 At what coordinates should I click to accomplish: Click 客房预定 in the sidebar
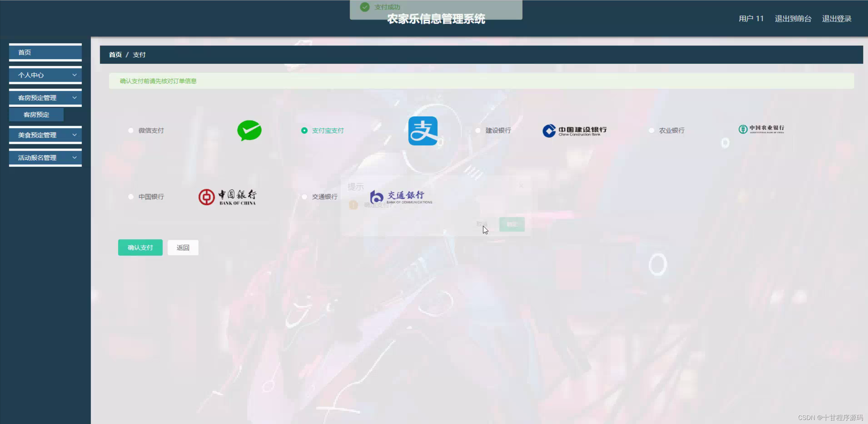(x=36, y=115)
